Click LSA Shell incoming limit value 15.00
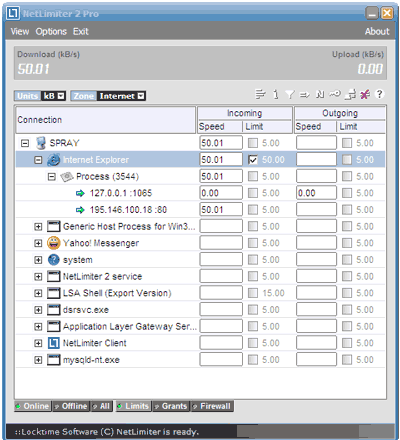This screenshot has width=400, height=440. (273, 293)
